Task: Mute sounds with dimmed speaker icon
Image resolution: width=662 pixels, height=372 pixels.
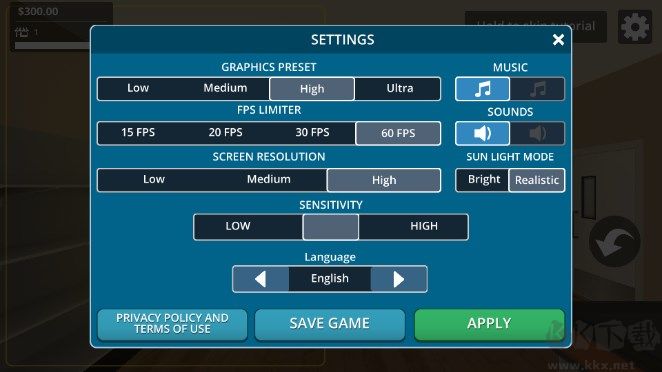Action: (537, 133)
